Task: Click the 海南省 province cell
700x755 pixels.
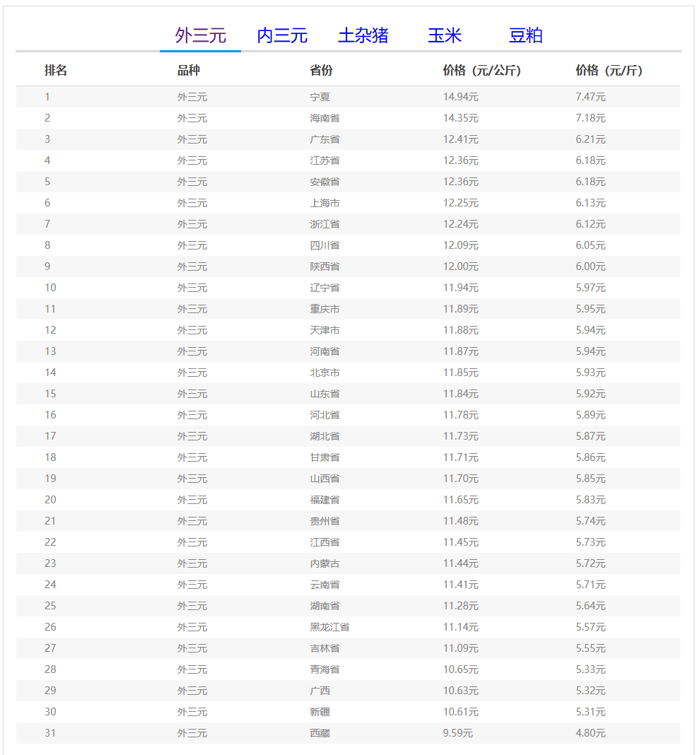Action: (325, 118)
